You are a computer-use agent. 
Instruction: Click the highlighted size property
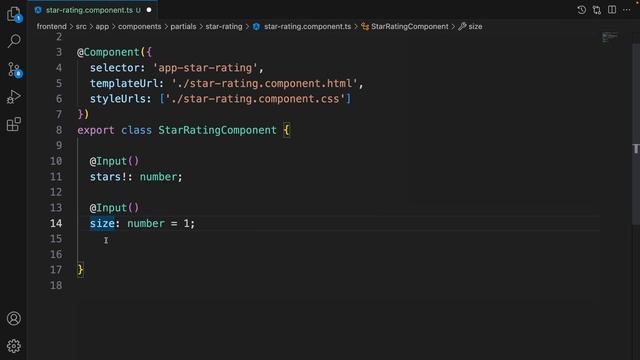click(102, 223)
